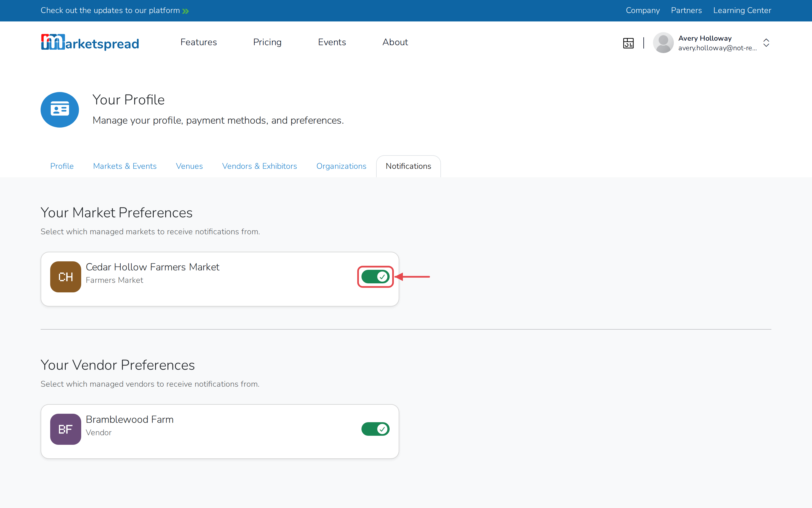Switch to the Profile tab

click(x=62, y=166)
